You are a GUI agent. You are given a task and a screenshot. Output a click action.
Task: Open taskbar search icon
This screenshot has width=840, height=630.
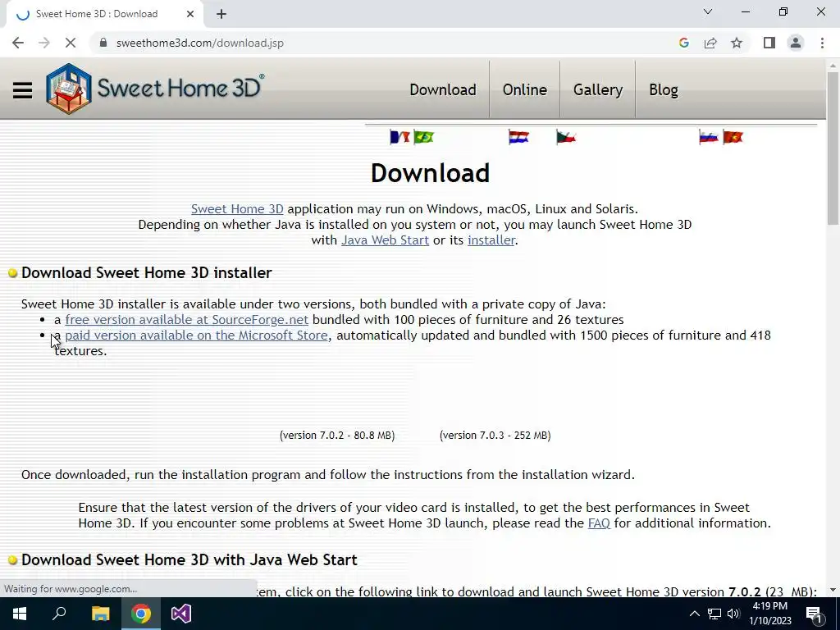pos(59,614)
